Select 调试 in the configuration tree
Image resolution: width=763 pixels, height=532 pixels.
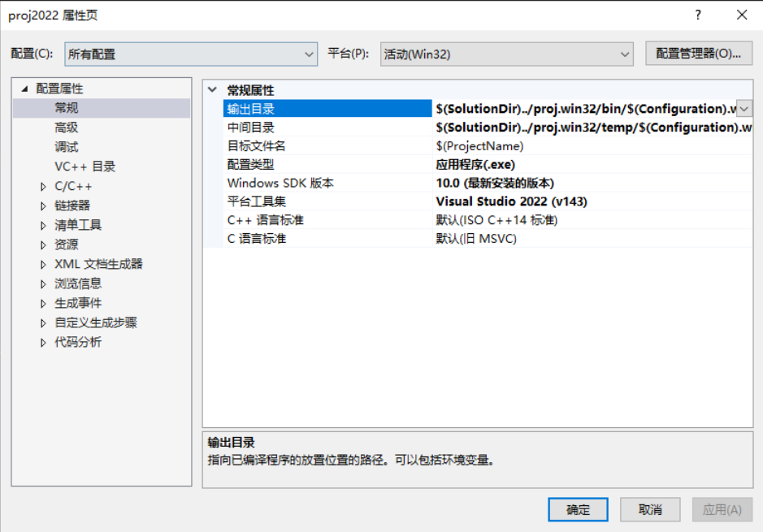66,147
